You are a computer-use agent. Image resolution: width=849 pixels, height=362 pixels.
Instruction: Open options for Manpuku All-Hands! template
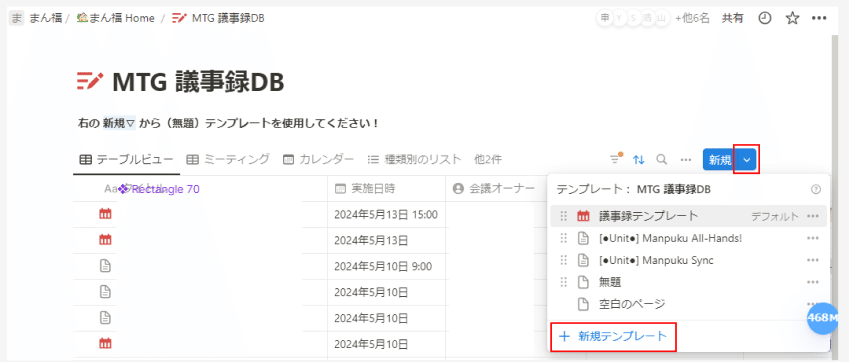tap(812, 238)
